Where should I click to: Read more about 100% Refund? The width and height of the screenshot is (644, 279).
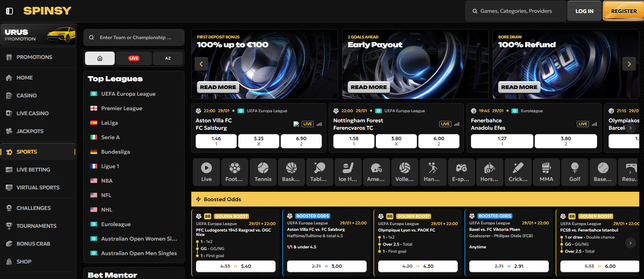[x=519, y=87]
